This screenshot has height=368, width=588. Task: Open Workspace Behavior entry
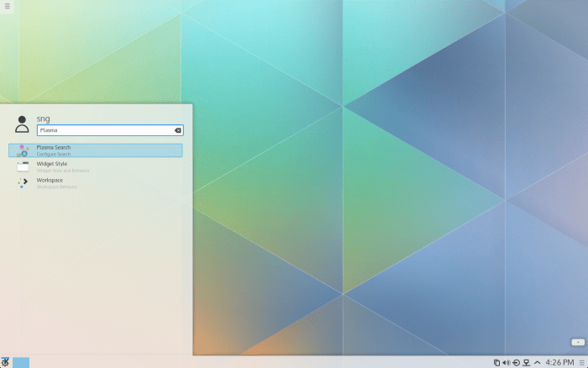coord(101,182)
